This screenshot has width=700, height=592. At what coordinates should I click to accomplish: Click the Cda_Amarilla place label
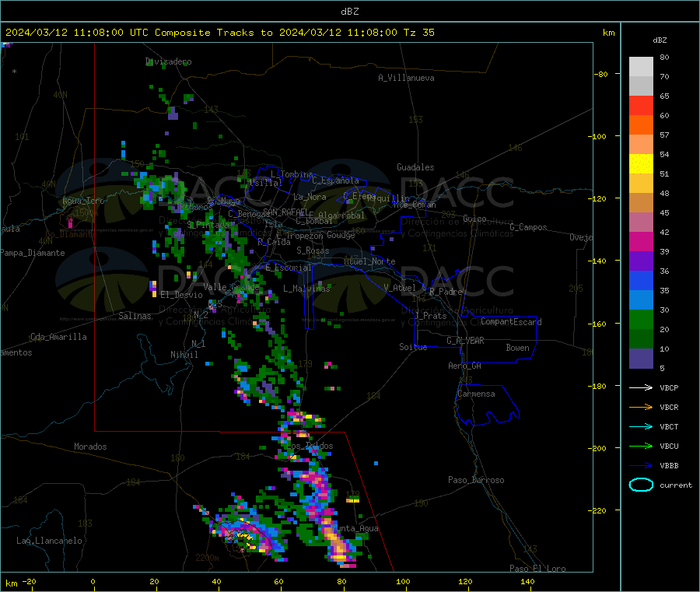coord(58,337)
